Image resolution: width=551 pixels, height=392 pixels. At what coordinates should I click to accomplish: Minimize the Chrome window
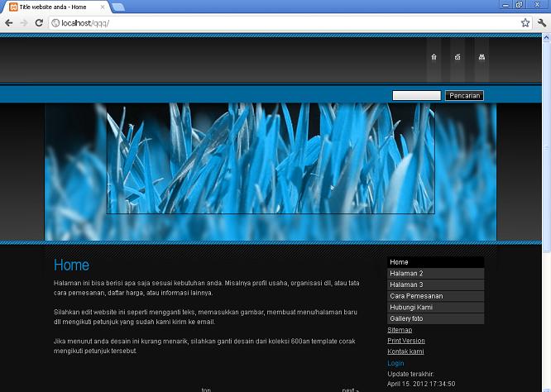point(505,5)
